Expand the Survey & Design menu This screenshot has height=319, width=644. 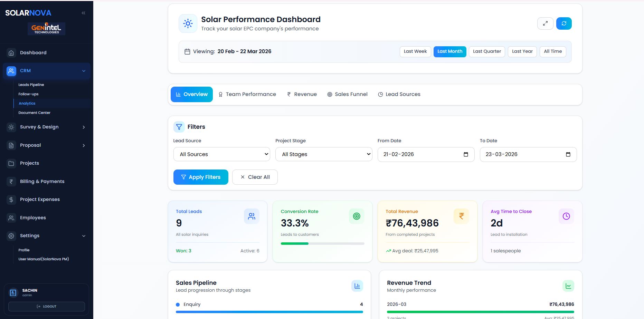[46, 127]
